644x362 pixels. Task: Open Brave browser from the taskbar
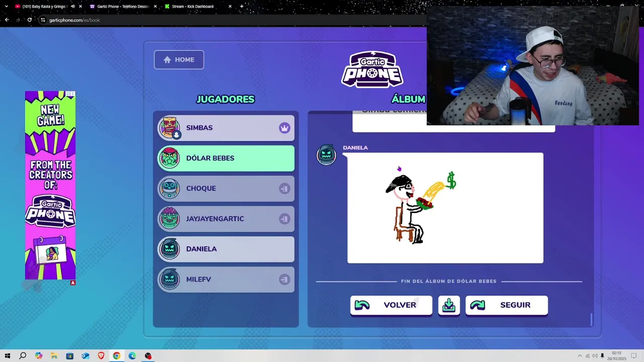click(x=101, y=356)
